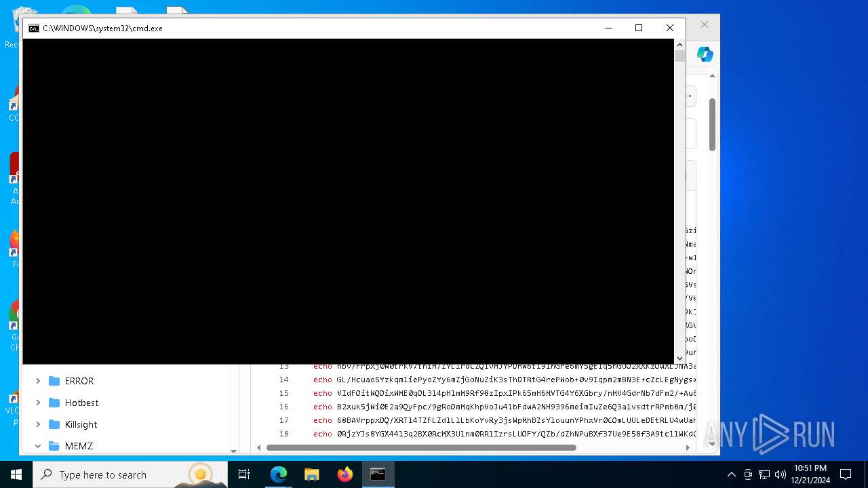Viewport: 868px width, 488px height.
Task: Click code line starting 'echo 68BAVrppxDQ'
Action: 505,420
